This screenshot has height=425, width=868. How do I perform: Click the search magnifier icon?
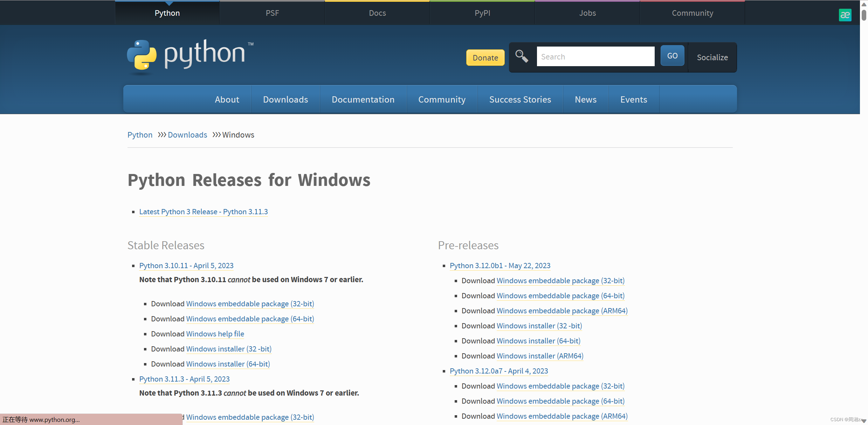(522, 56)
